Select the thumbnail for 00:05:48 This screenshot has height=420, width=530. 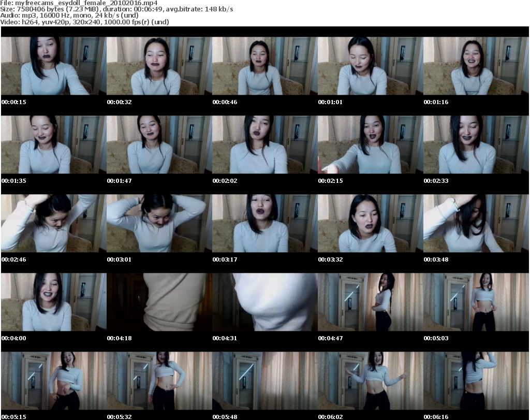tap(264, 381)
